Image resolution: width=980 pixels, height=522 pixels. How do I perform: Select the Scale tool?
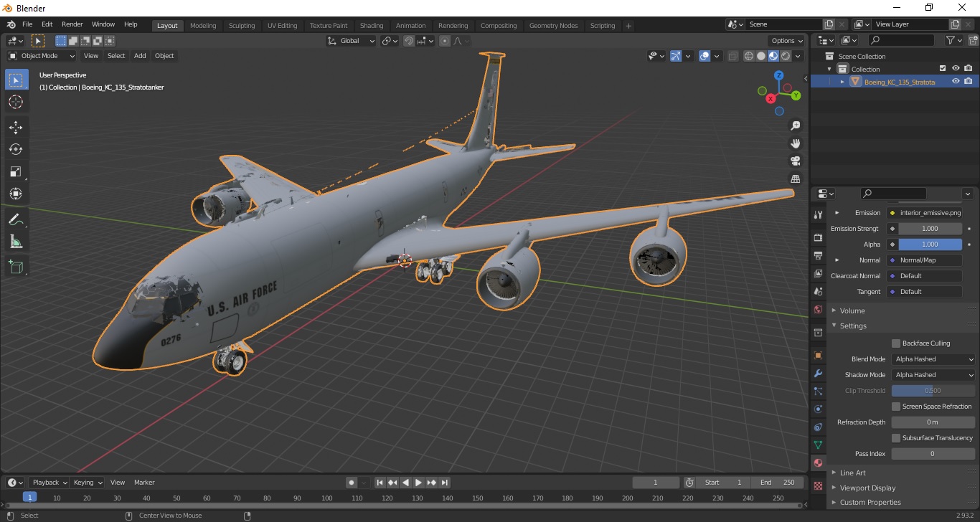(x=16, y=171)
